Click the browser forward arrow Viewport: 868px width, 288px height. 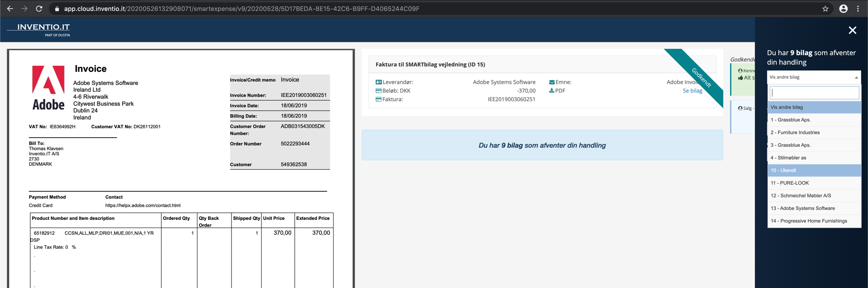pos(24,9)
